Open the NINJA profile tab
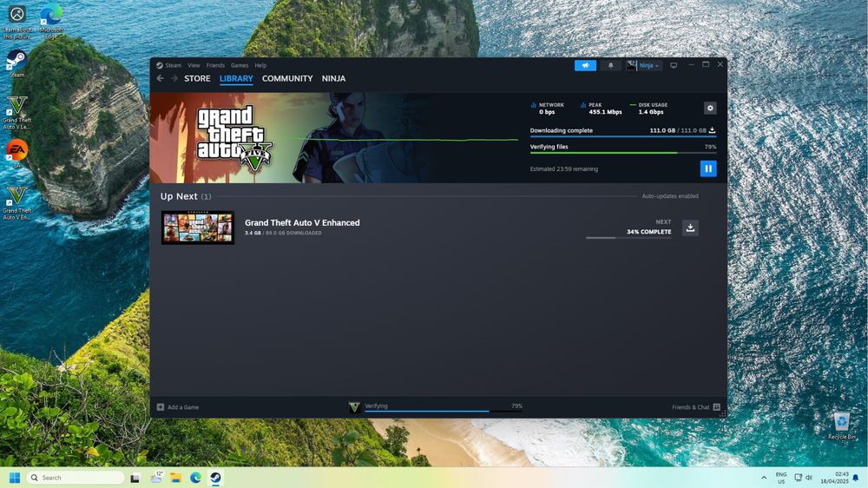This screenshot has height=488, width=868. coord(334,79)
